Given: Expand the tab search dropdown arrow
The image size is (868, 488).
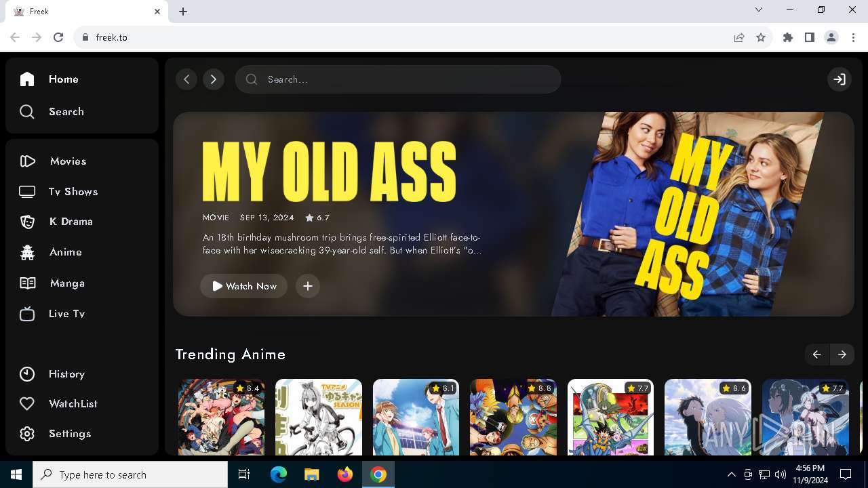Looking at the screenshot, I should [759, 10].
